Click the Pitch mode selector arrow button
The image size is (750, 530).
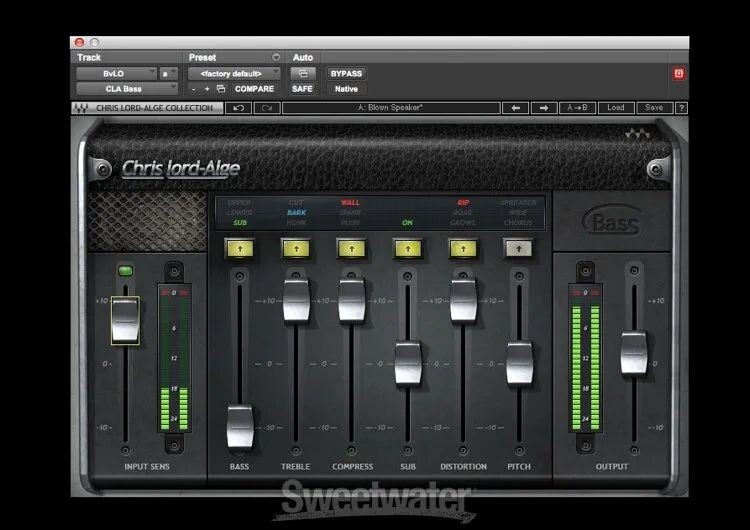tap(518, 249)
